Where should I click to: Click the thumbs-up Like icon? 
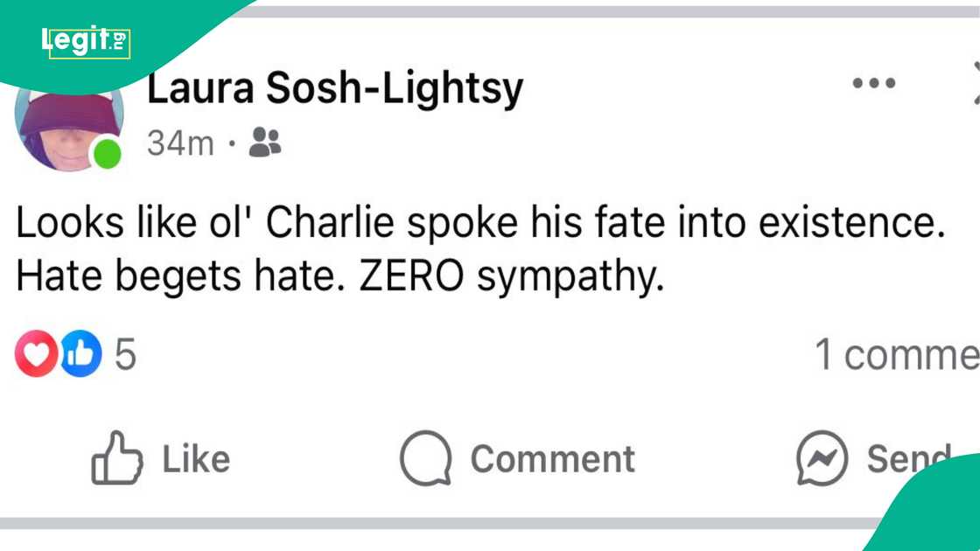pos(117,457)
